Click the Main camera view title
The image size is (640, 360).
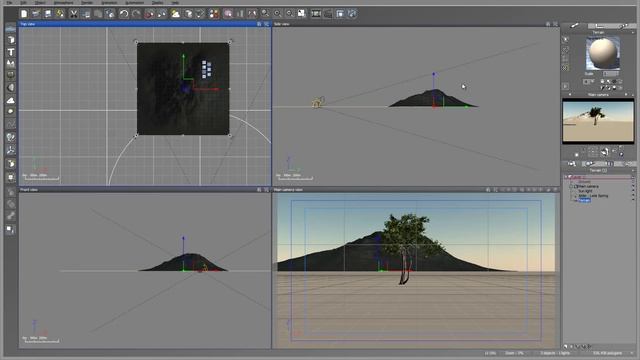(x=288, y=190)
